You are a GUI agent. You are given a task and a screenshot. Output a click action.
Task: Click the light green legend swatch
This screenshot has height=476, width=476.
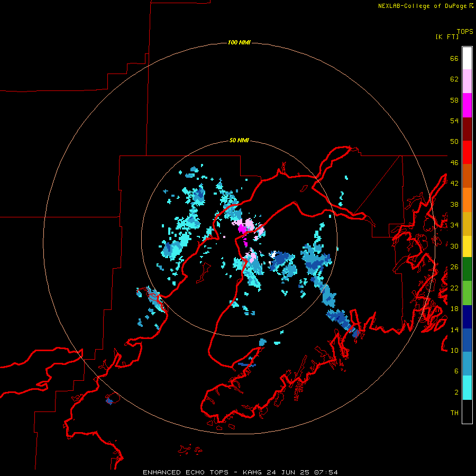pyautogui.click(x=467, y=293)
